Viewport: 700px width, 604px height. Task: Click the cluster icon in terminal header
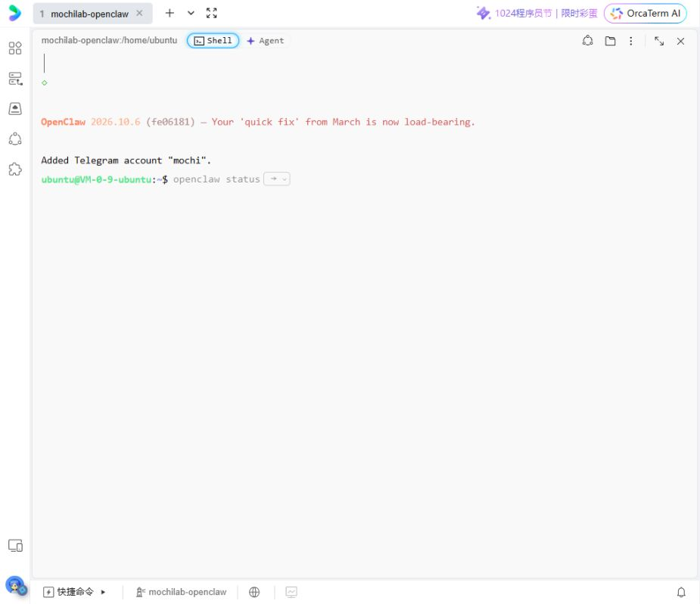pyautogui.click(x=587, y=41)
